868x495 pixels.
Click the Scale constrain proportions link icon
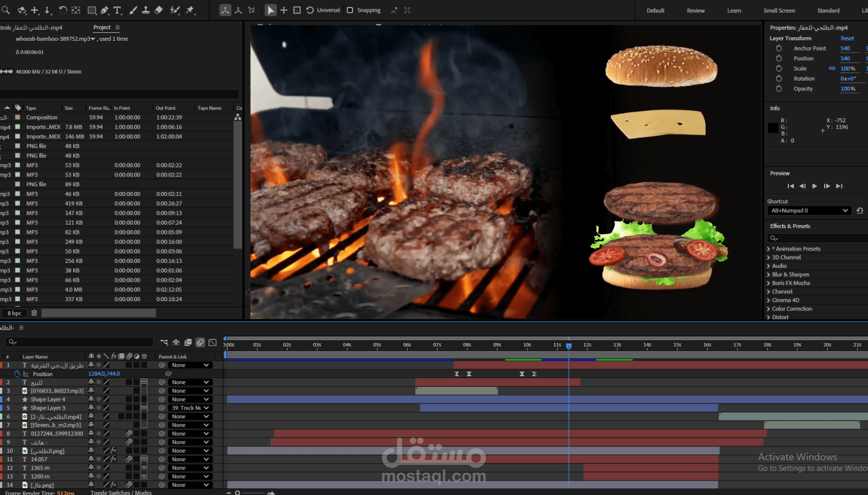coord(832,68)
